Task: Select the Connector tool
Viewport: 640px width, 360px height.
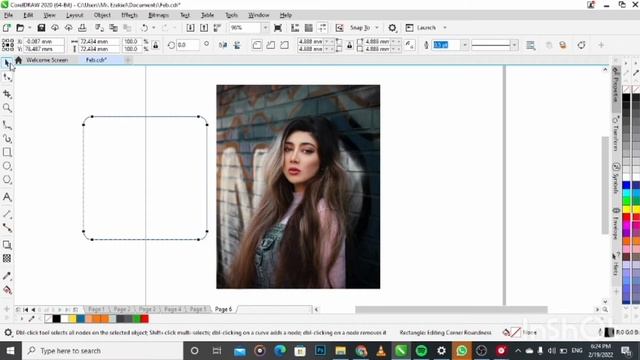Action: coord(7,227)
